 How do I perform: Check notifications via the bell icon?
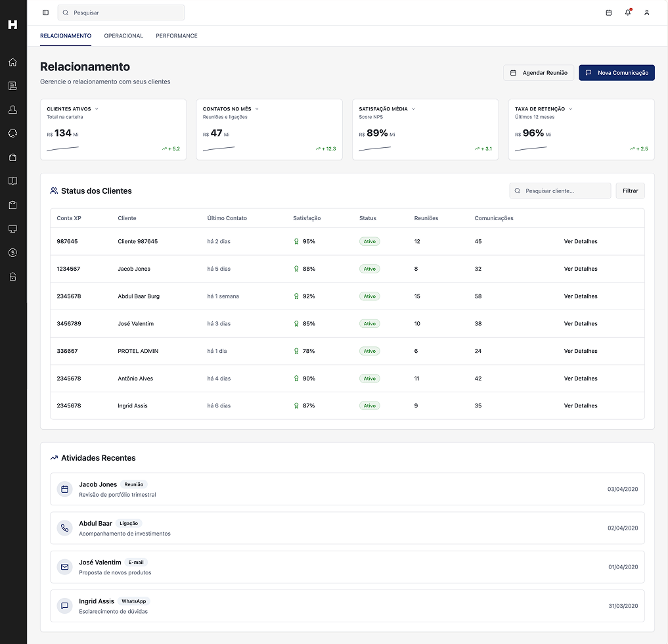coord(627,12)
